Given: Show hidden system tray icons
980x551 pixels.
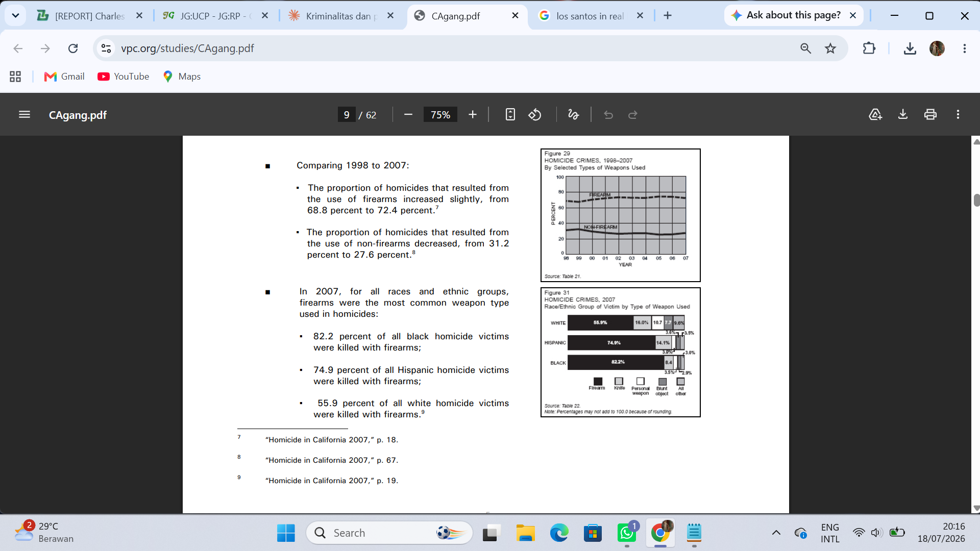Looking at the screenshot, I should [x=776, y=533].
